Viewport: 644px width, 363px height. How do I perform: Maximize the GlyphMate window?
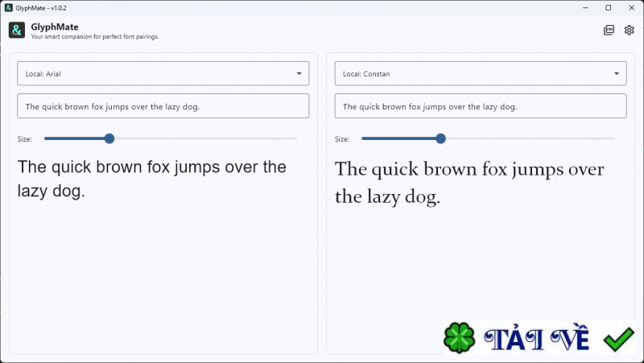coord(609,8)
